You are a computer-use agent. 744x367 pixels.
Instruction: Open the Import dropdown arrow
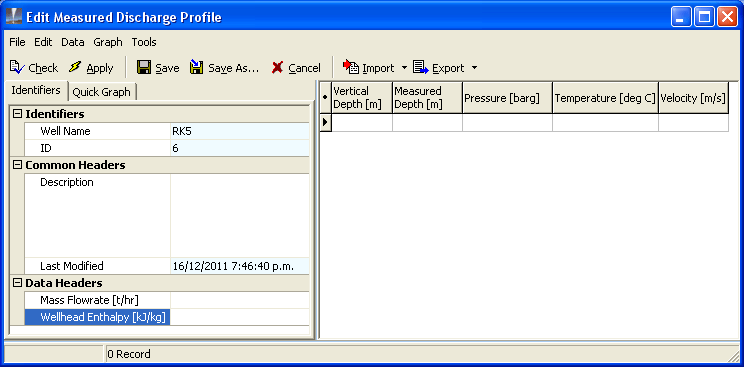coord(404,68)
